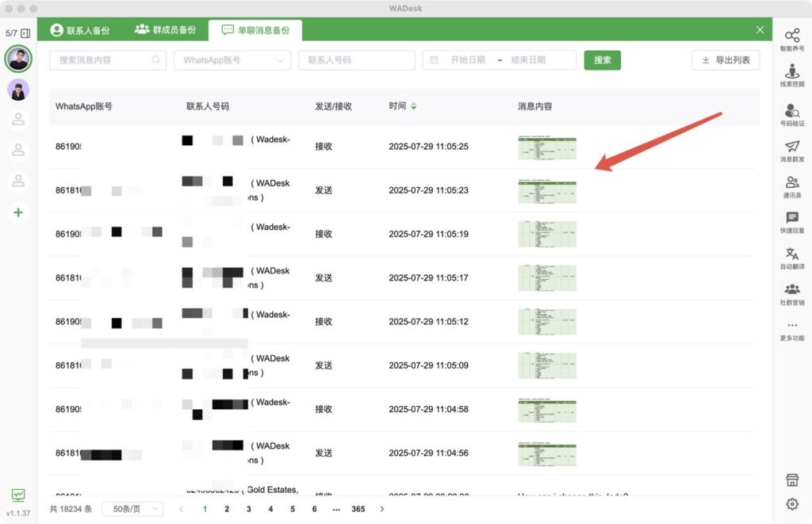Viewport: 812px width, 524px height.
Task: Click the WhatsApp账号 column header
Action: tap(84, 106)
